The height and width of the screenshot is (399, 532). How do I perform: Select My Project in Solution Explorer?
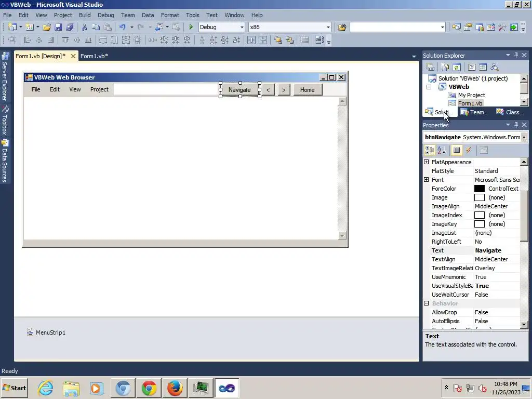click(471, 95)
